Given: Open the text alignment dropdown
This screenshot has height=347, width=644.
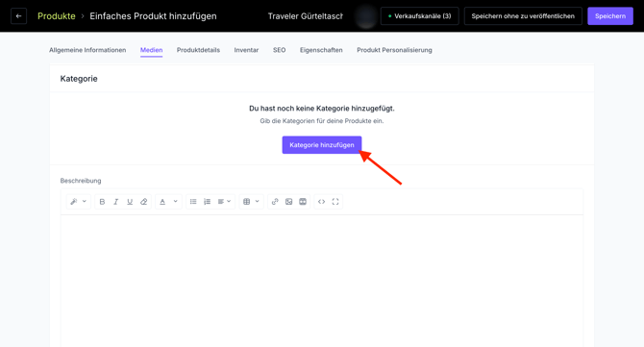Looking at the screenshot, I should [x=224, y=202].
